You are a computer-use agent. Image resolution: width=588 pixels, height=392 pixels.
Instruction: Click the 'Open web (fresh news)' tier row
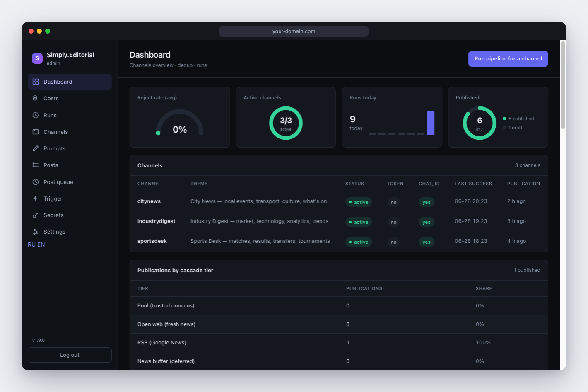coord(339,324)
